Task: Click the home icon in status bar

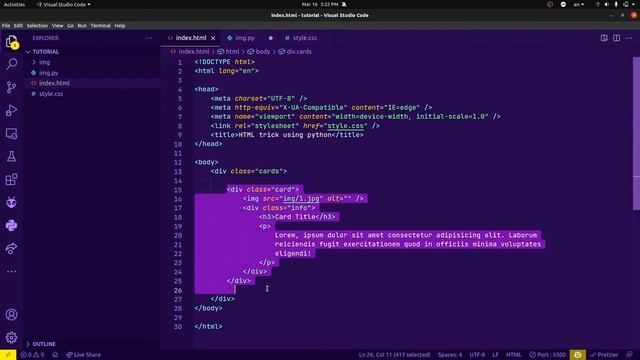Action: pos(55,355)
